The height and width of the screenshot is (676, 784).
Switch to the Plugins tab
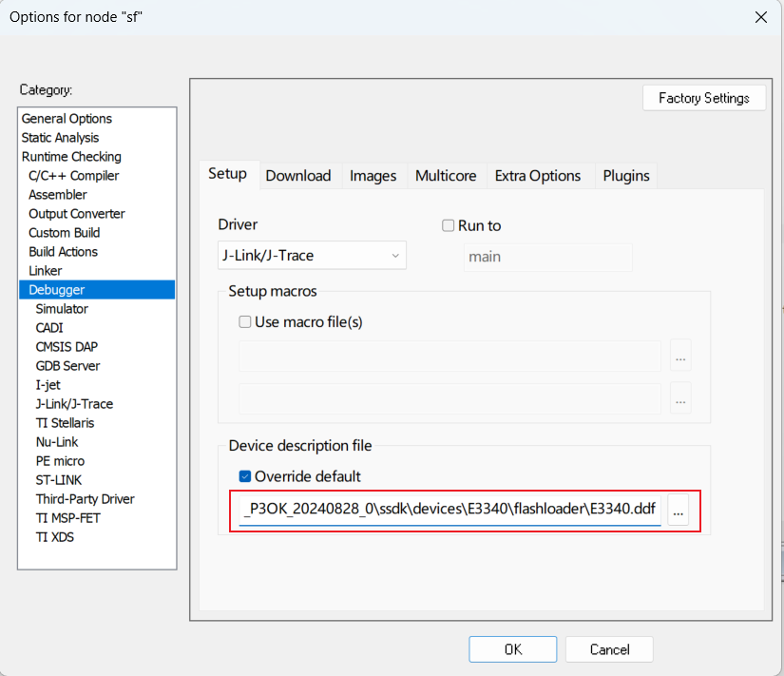pyautogui.click(x=625, y=175)
